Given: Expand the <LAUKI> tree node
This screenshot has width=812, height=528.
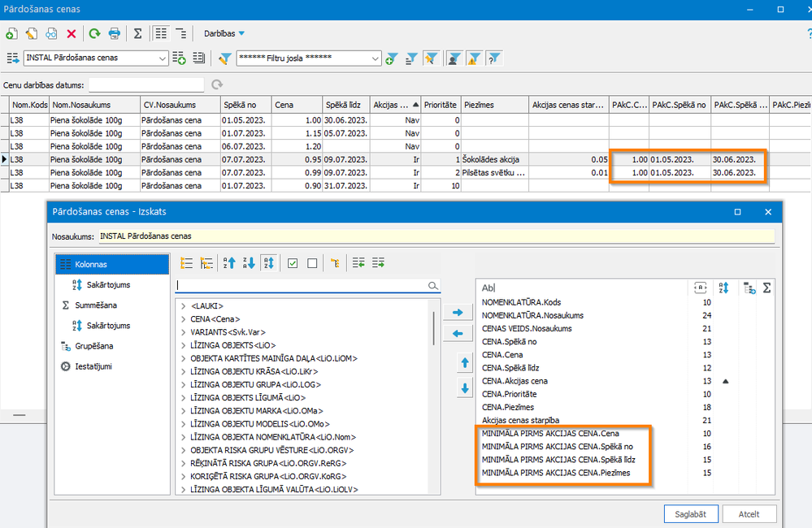Looking at the screenshot, I should pyautogui.click(x=184, y=306).
